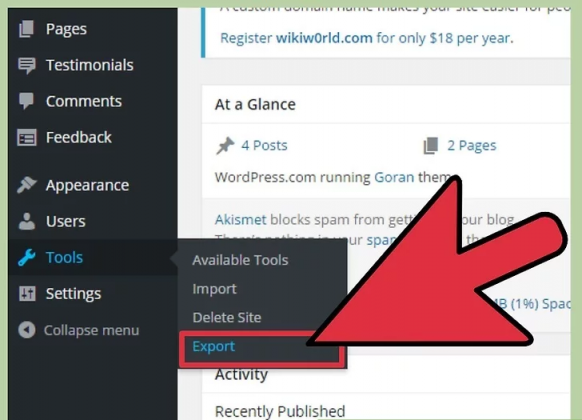This screenshot has width=582, height=420.
Task: Click the Akismet link
Action: pos(241,220)
